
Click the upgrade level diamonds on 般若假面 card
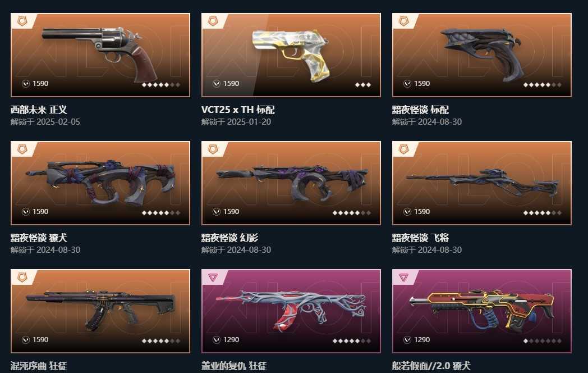coord(542,341)
